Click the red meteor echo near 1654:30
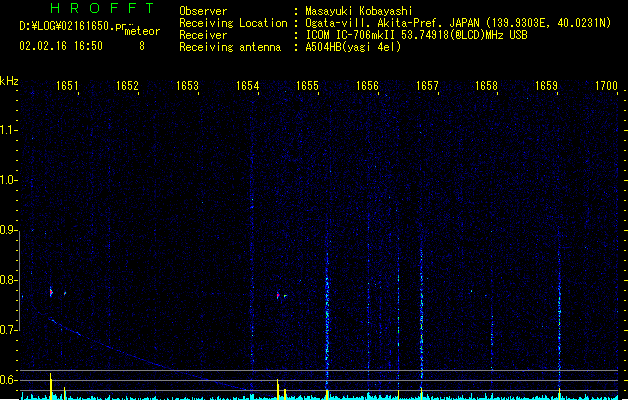 click(278, 295)
